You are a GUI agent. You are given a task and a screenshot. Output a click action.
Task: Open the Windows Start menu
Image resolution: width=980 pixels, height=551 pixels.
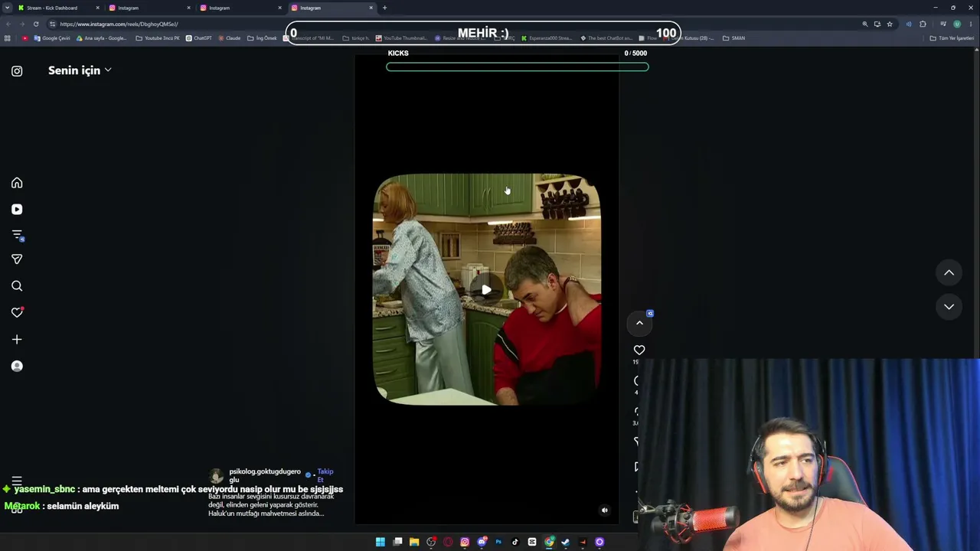381,542
